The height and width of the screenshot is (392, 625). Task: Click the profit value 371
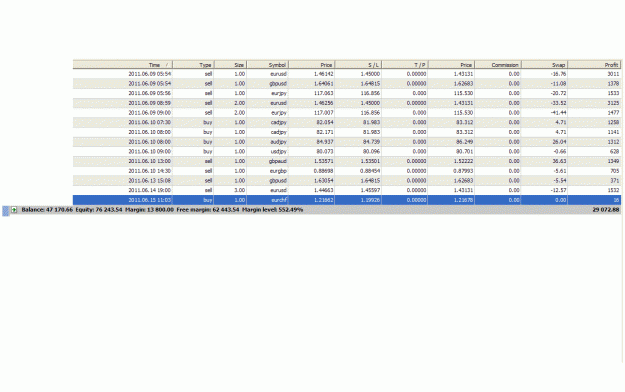[x=614, y=181]
